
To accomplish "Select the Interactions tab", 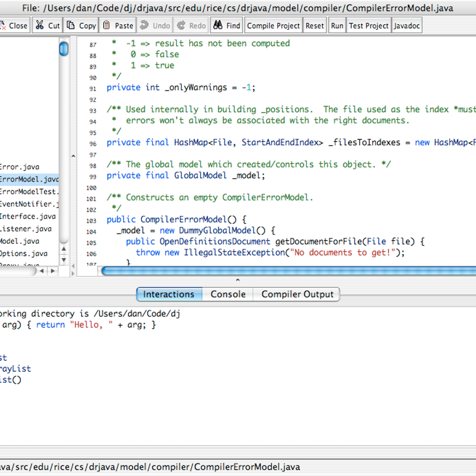I will [169, 294].
